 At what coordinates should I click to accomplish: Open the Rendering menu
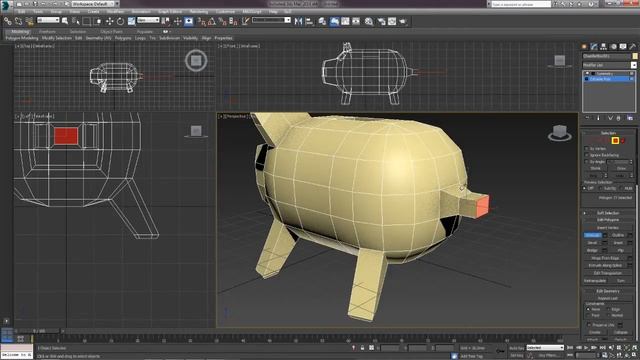click(199, 11)
